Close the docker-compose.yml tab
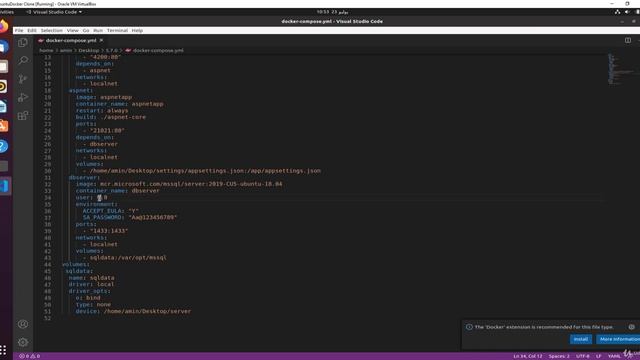This screenshot has width=640, height=360. [x=101, y=40]
